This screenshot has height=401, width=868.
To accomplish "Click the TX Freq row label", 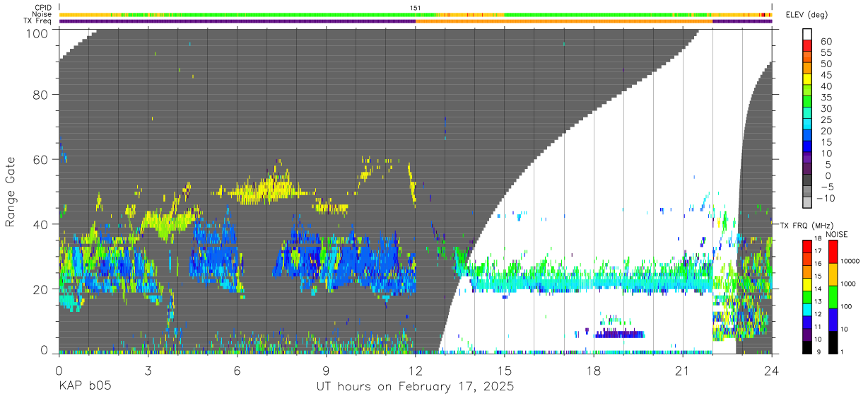I will point(37,21).
